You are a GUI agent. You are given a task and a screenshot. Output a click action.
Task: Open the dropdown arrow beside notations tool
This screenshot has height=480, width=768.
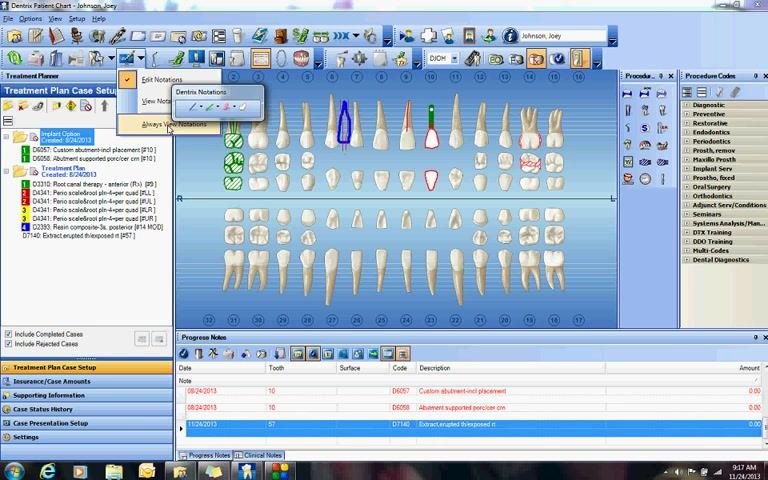(141, 59)
